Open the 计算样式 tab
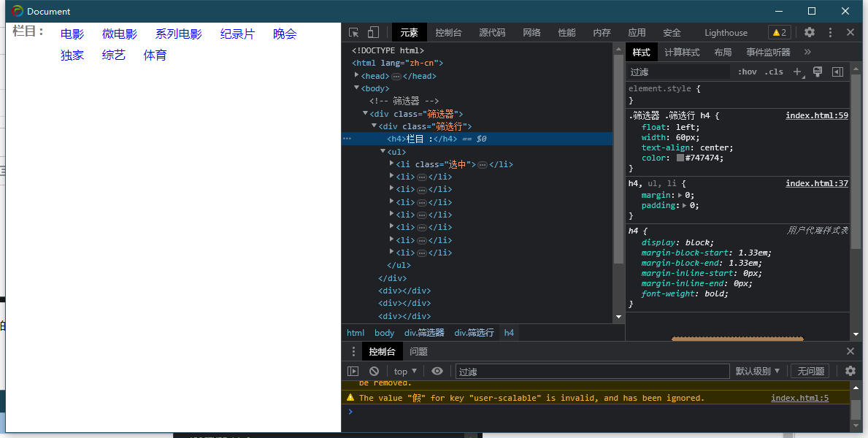This screenshot has height=438, width=868. tap(682, 53)
